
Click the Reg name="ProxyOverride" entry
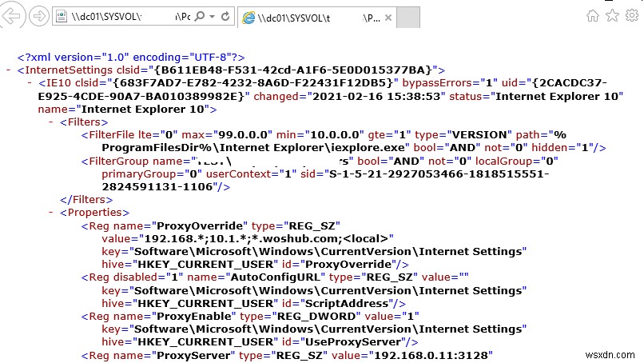click(x=165, y=225)
